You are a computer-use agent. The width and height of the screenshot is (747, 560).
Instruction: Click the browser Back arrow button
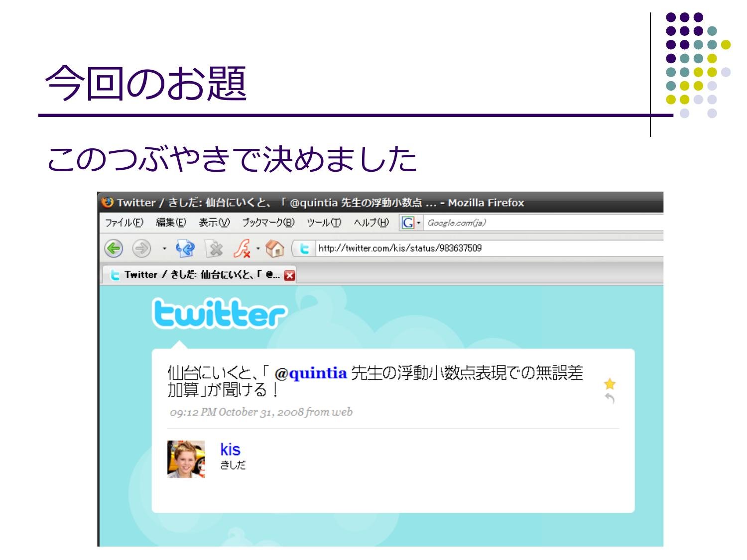click(114, 248)
